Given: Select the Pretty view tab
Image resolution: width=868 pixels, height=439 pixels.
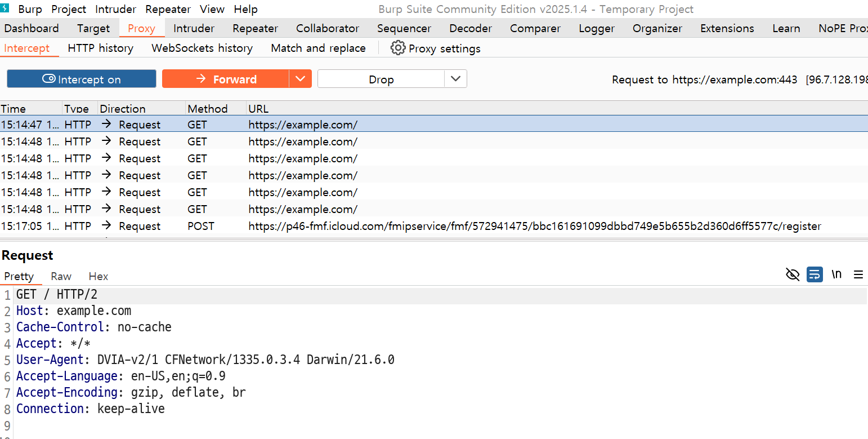Looking at the screenshot, I should tap(19, 276).
